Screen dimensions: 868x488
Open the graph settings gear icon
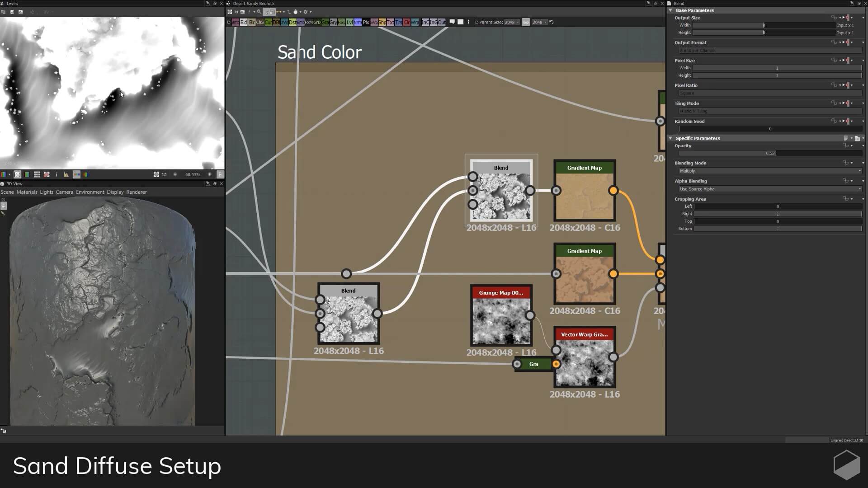(x=306, y=12)
